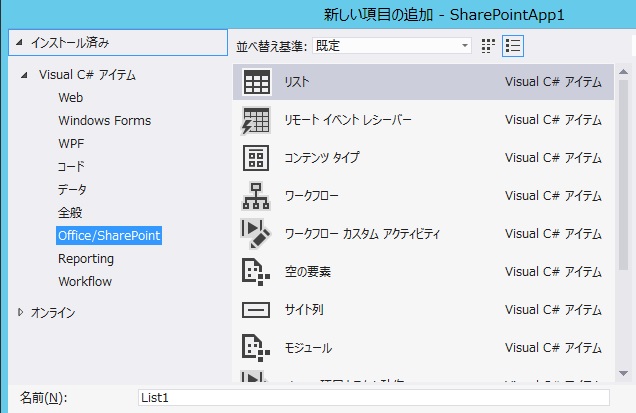This screenshot has height=413, width=636.
Task: Select the データ category
Action: point(72,189)
